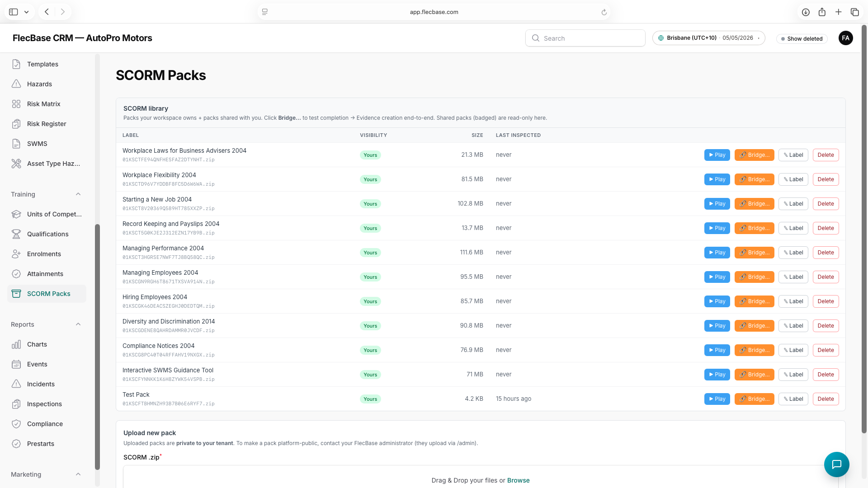Edit Label for Hiring Employees 2004
This screenshot has width=868, height=488.
[793, 301]
